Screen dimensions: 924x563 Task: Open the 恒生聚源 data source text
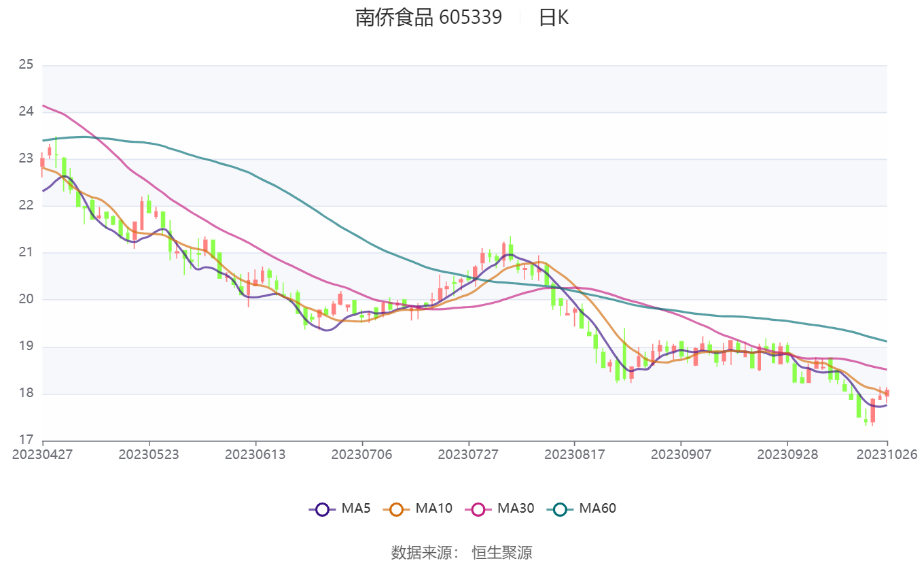coord(502,552)
